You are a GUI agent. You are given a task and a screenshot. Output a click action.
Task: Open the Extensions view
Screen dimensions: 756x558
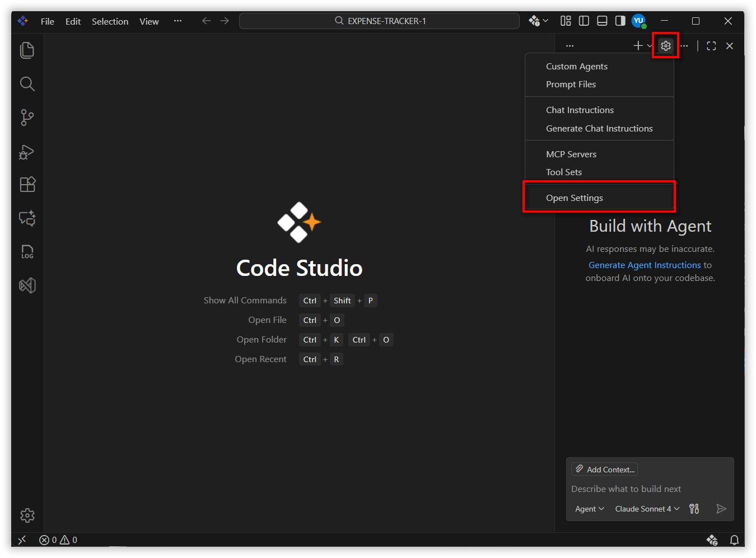[x=27, y=185]
